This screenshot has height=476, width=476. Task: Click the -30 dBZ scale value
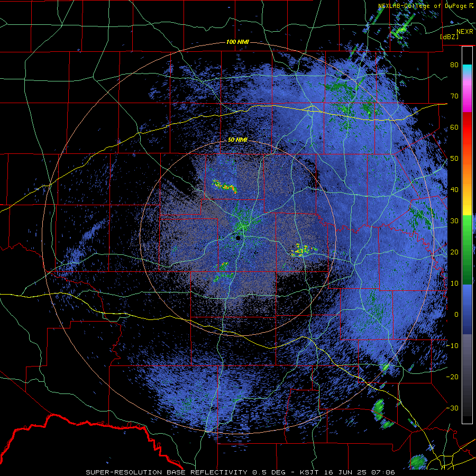click(452, 408)
